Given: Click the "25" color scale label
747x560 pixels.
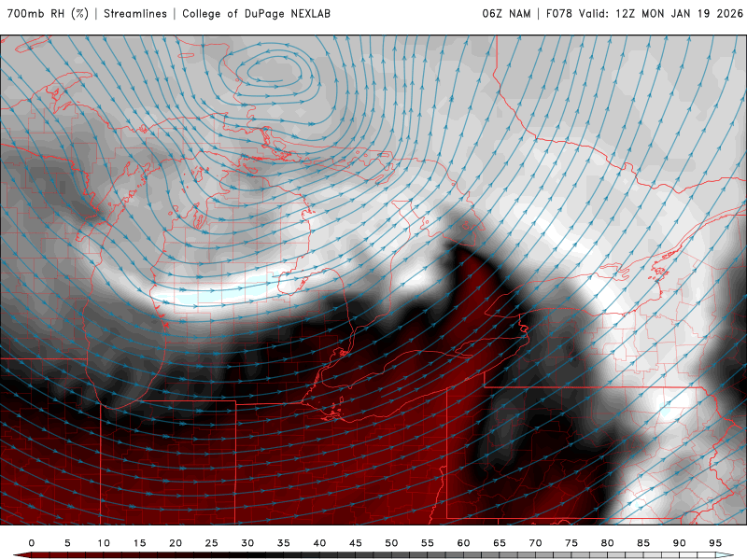Looking at the screenshot, I should [x=212, y=543].
